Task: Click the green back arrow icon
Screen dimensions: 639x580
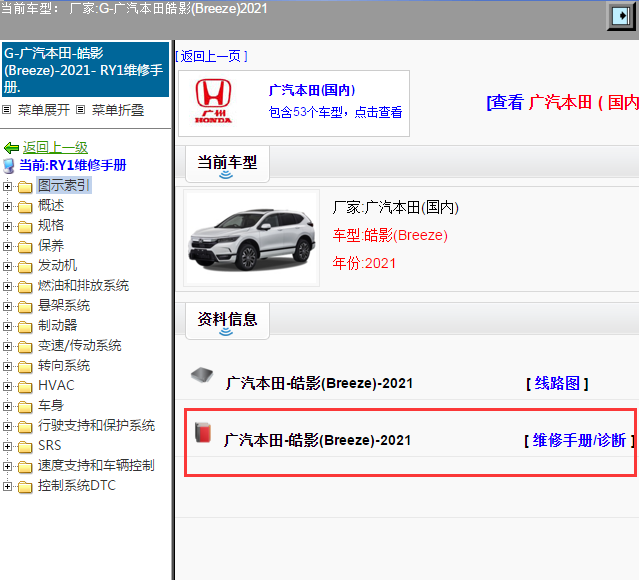Action: click(11, 148)
